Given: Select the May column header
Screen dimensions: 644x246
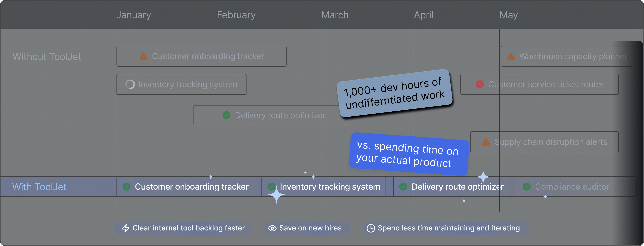Looking at the screenshot, I should coord(509,15).
